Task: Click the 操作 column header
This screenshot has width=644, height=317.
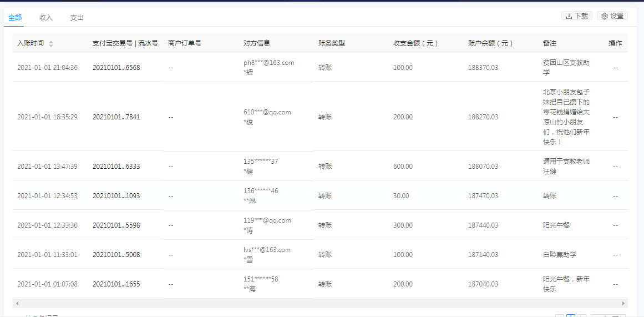Action: coord(615,43)
